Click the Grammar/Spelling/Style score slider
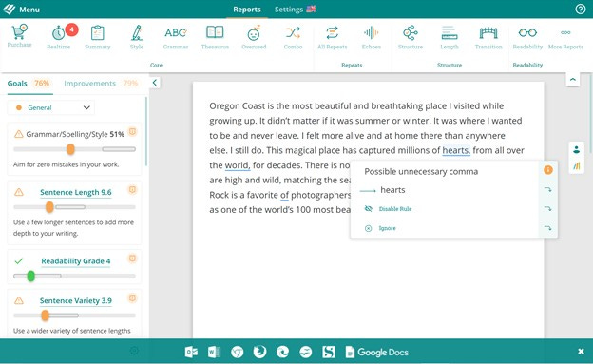 click(x=70, y=149)
